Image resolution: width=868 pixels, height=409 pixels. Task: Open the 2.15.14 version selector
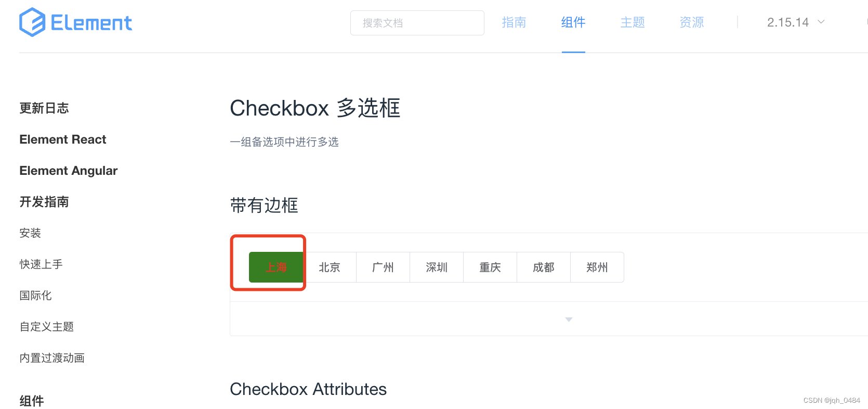point(788,22)
